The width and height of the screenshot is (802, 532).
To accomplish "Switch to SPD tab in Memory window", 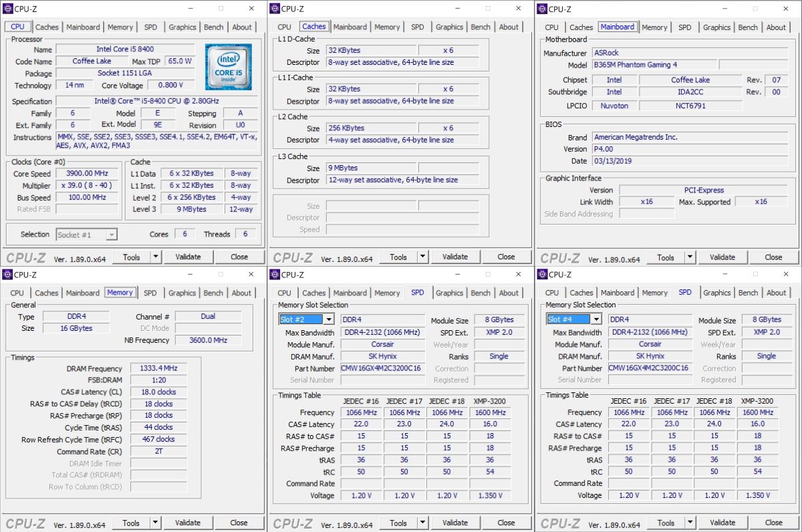I will coord(150,293).
